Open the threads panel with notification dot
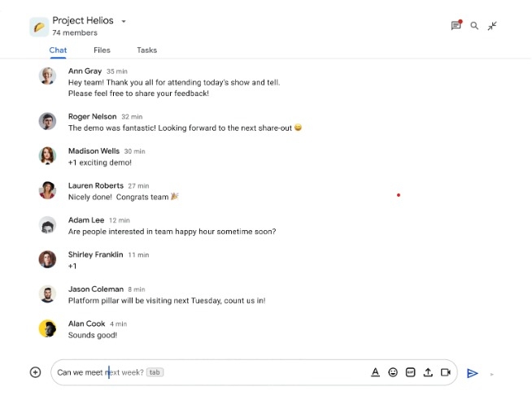Image resolution: width=532 pixels, height=404 pixels. tap(456, 26)
